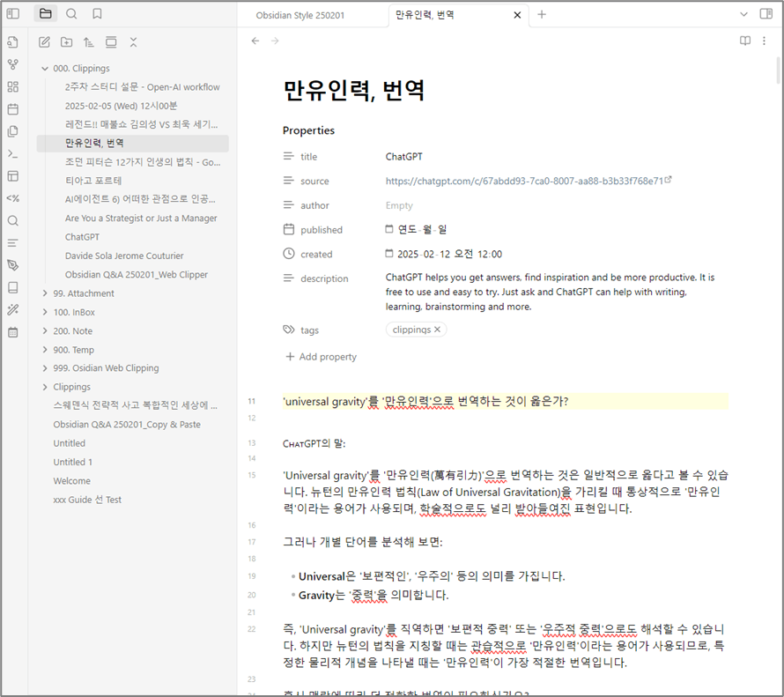
Task: Open command palette ribbon icon
Action: (x=13, y=153)
